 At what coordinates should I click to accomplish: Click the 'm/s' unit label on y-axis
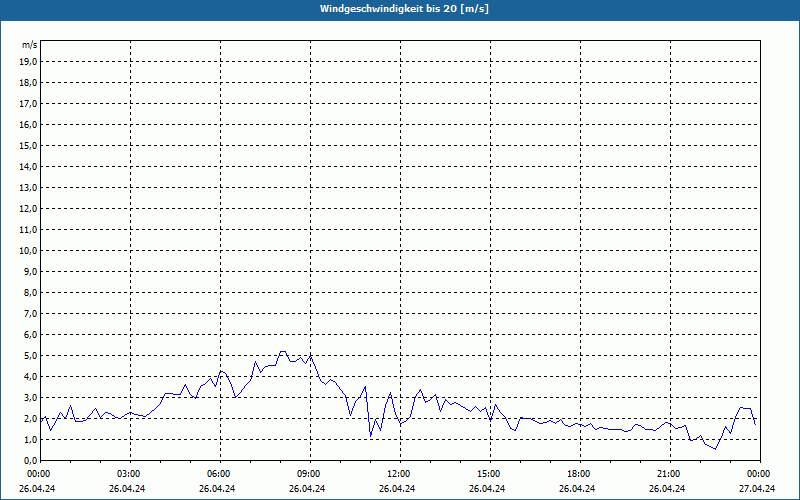point(30,45)
